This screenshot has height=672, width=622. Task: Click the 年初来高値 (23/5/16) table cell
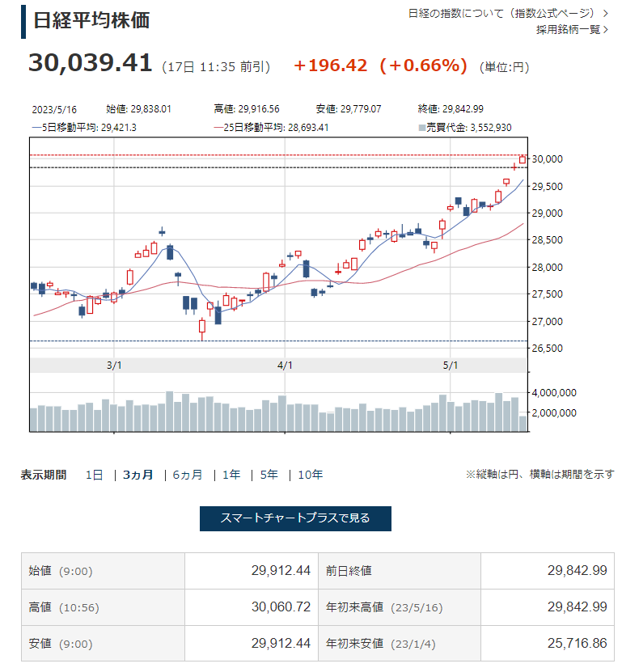point(400,607)
